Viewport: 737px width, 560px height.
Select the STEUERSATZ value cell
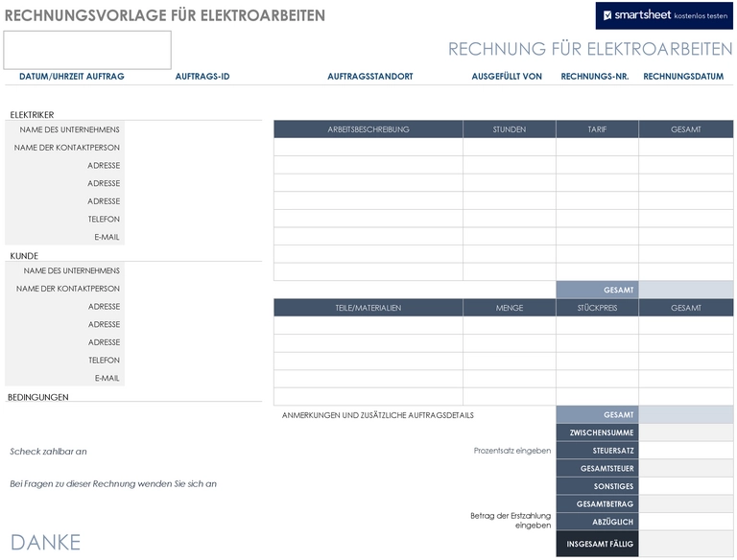[x=686, y=451]
